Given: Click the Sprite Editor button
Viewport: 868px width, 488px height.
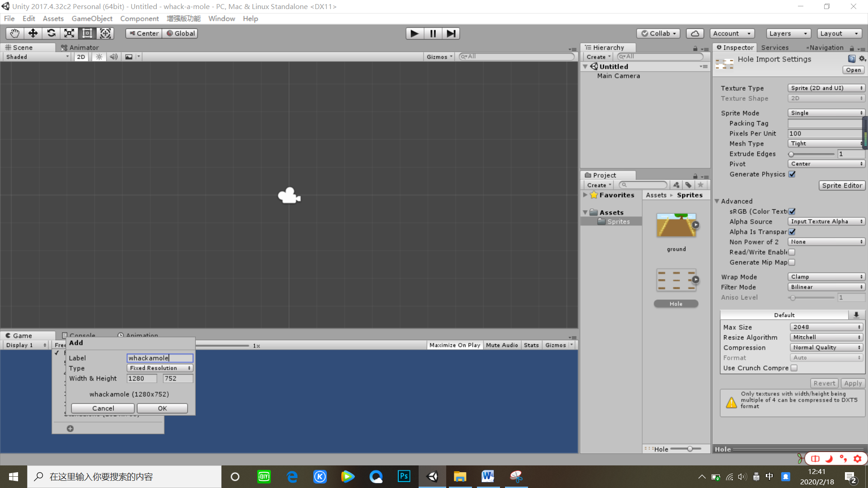Looking at the screenshot, I should pyautogui.click(x=842, y=185).
